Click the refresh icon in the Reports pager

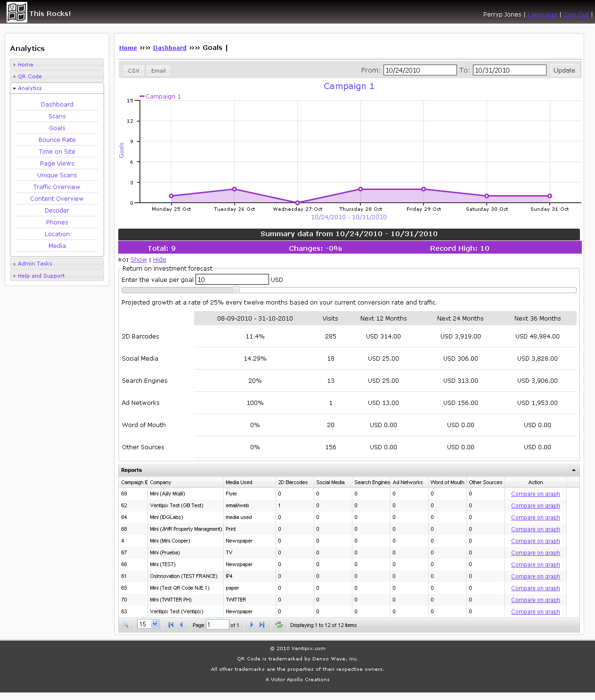279,625
